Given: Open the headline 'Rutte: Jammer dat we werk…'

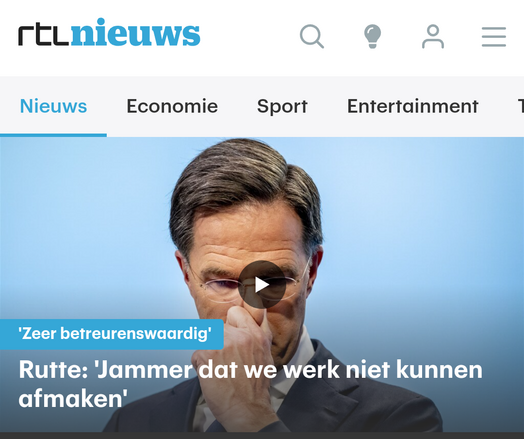Looking at the screenshot, I should click(x=250, y=384).
